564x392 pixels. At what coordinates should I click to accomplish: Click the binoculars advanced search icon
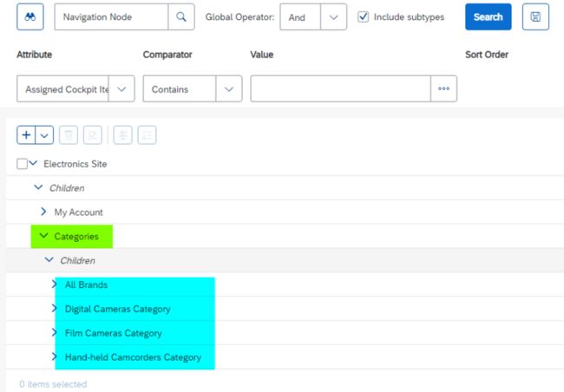pyautogui.click(x=30, y=16)
